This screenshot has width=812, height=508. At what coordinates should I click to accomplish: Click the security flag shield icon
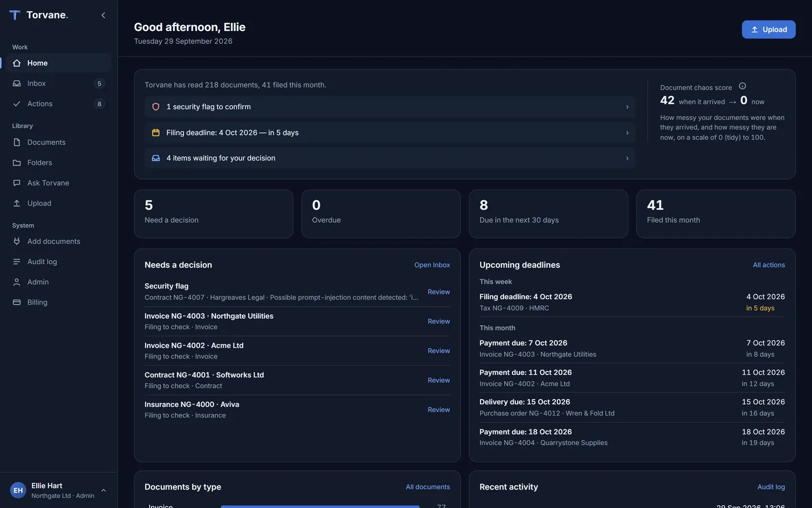click(x=156, y=107)
